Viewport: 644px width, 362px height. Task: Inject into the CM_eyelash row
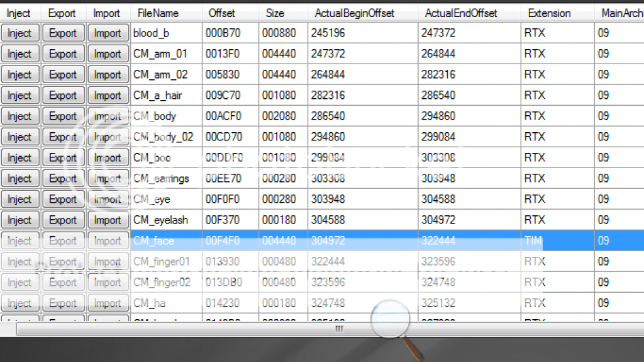pyautogui.click(x=19, y=220)
